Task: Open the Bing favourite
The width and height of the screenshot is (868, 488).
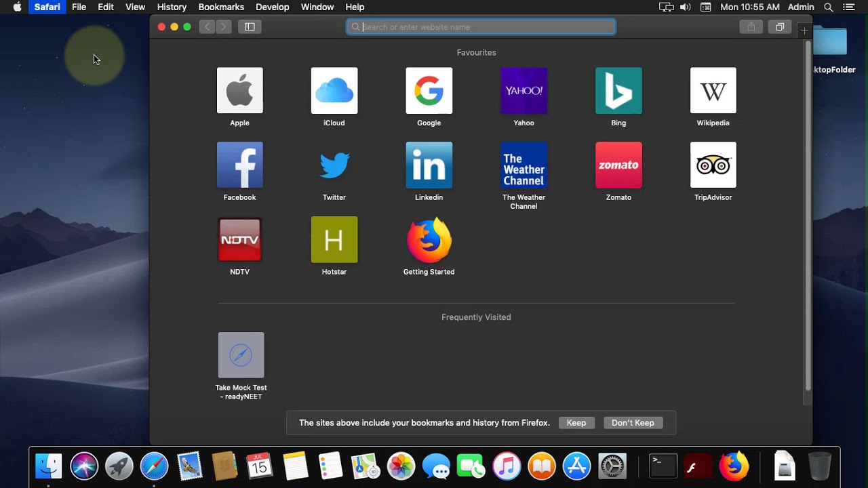Action: [618, 90]
